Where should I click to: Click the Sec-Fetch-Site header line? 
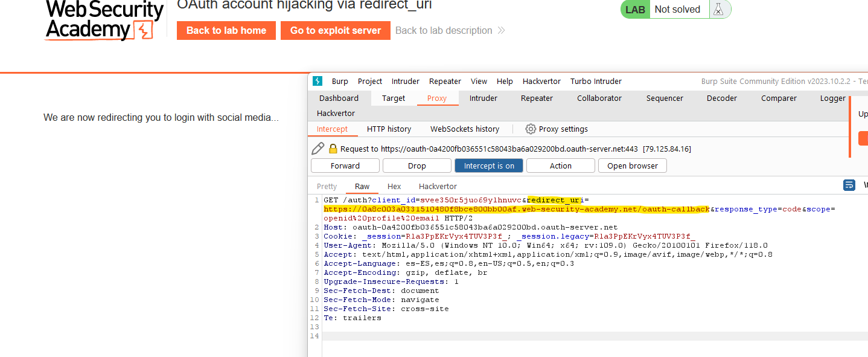tap(386, 309)
